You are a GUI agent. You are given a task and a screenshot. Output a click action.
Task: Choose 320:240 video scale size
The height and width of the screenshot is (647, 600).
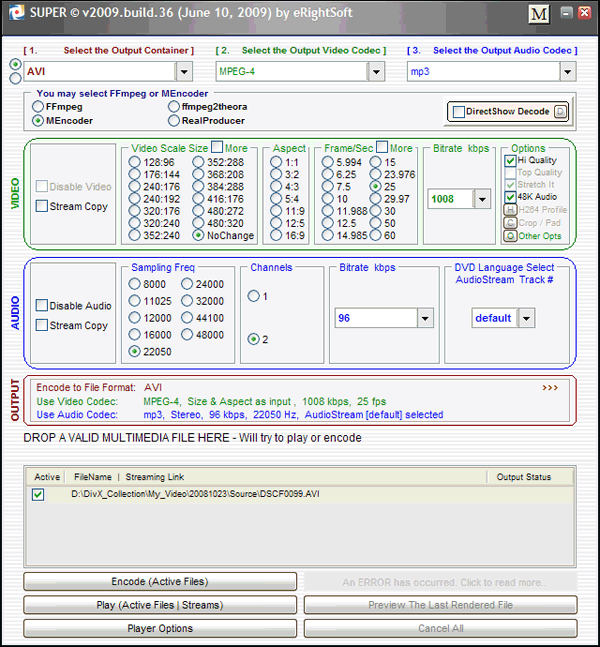tap(134, 223)
